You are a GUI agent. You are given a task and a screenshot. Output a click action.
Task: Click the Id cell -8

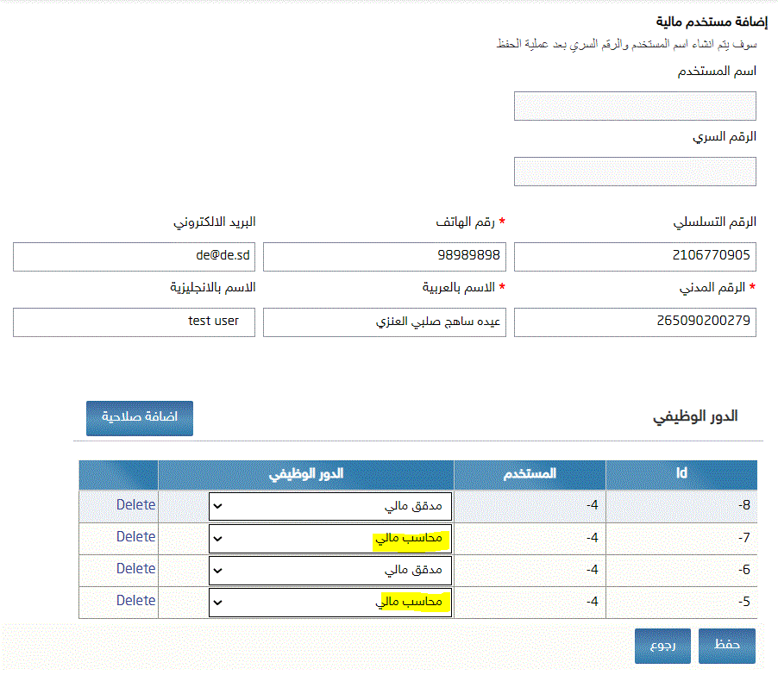[x=681, y=506]
